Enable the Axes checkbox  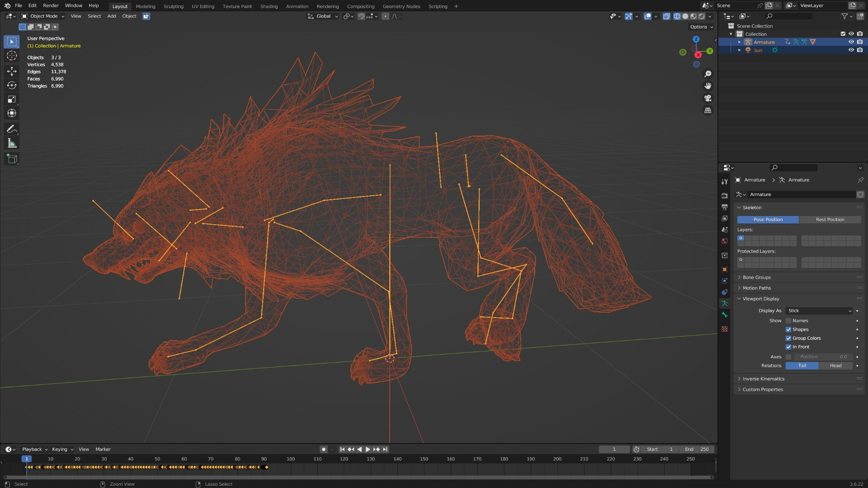pos(788,357)
